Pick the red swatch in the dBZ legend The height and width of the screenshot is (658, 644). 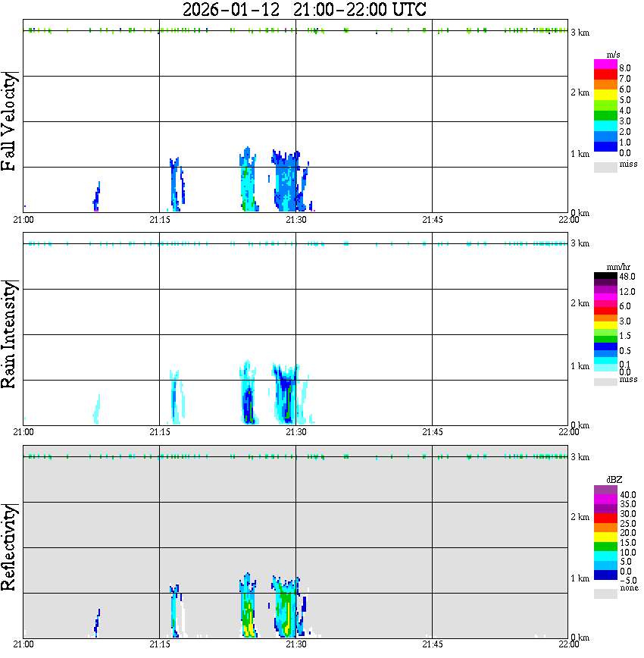605,519
